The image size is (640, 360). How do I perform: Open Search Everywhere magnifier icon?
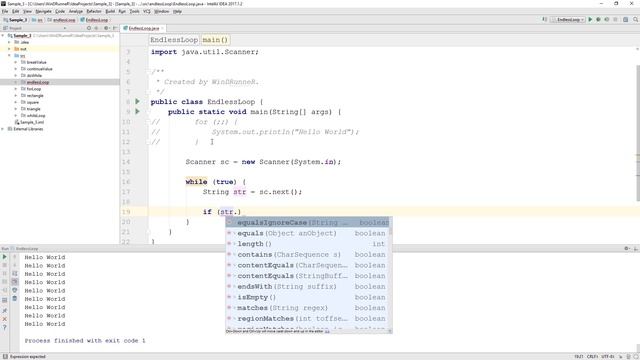click(x=636, y=20)
